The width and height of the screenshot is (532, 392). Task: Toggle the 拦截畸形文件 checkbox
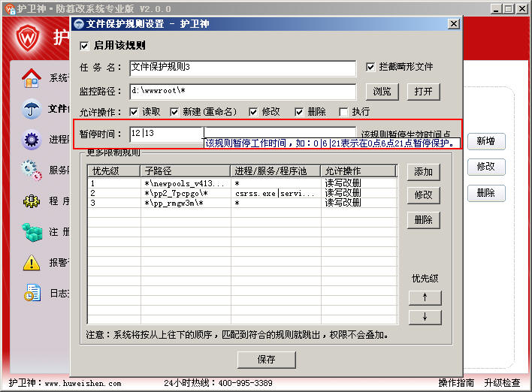pyautogui.click(x=370, y=67)
